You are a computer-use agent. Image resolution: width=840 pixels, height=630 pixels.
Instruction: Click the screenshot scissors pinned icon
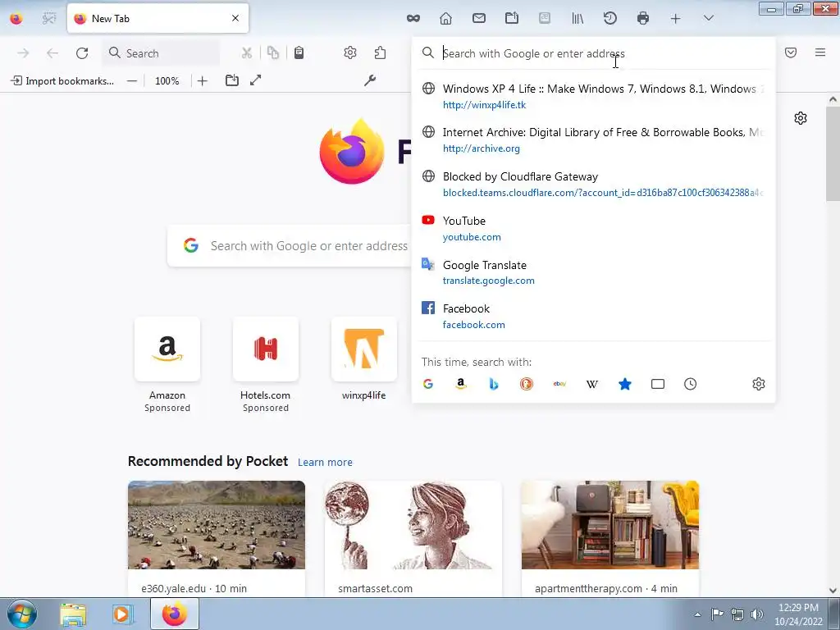coord(48,19)
